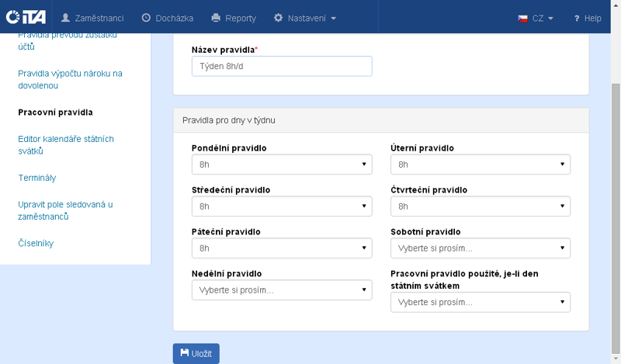
Task: Open Zaměstnanci from the top navigation
Action: point(92,17)
